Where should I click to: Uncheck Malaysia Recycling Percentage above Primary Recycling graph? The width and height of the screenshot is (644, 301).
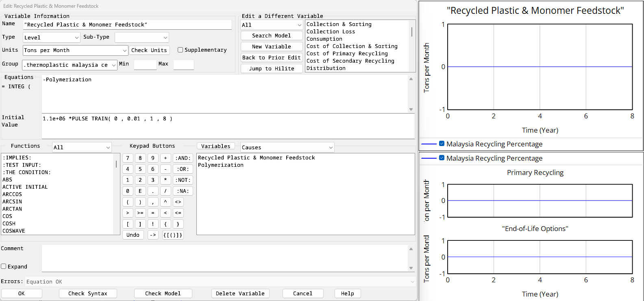click(442, 158)
